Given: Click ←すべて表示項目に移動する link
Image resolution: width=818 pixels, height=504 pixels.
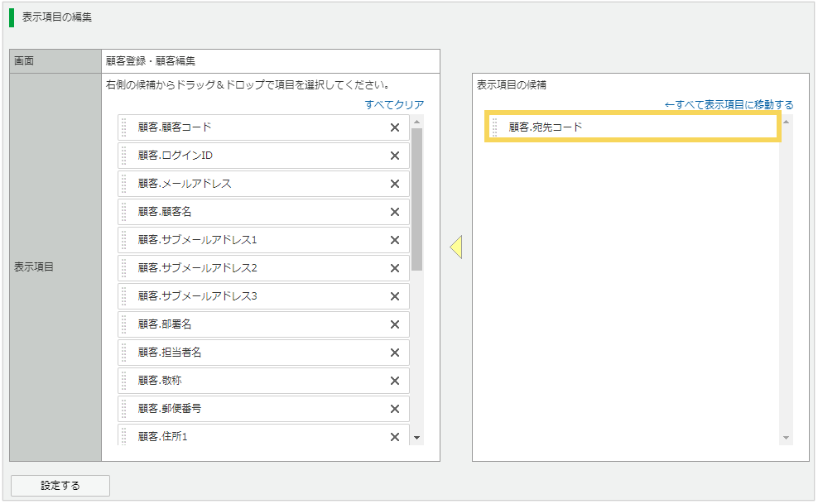Looking at the screenshot, I should [729, 105].
